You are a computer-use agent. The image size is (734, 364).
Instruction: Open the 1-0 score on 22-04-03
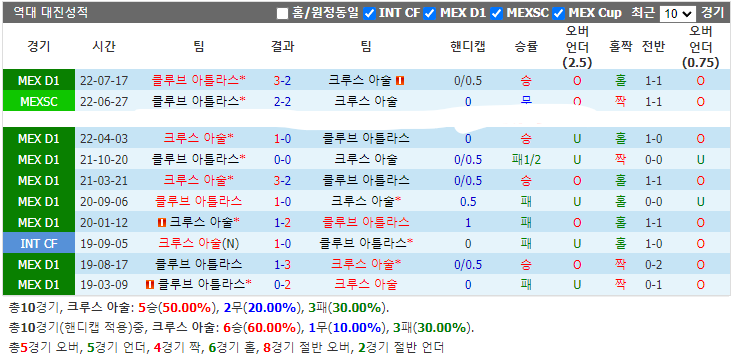click(x=282, y=138)
